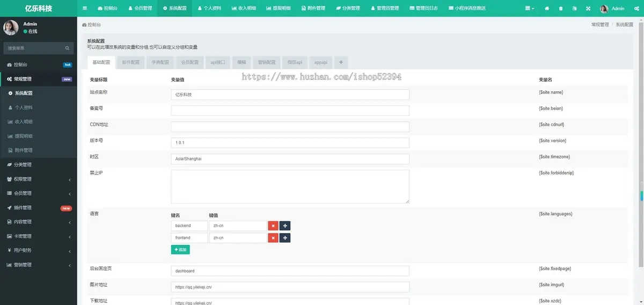Switch to the 会员配置 tab
Screen dimensions: 644x305
[189, 62]
